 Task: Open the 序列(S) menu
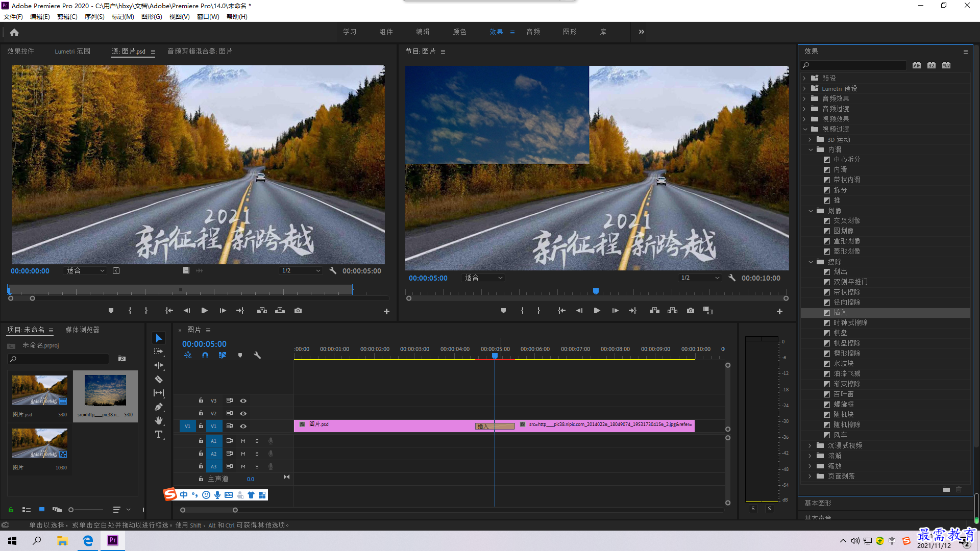(x=94, y=17)
